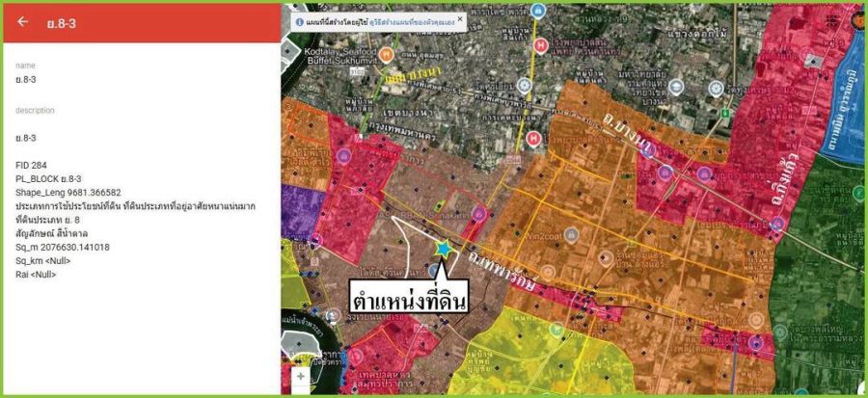Click the ย.8-3 title in the header
868x398 pixels.
(61, 22)
